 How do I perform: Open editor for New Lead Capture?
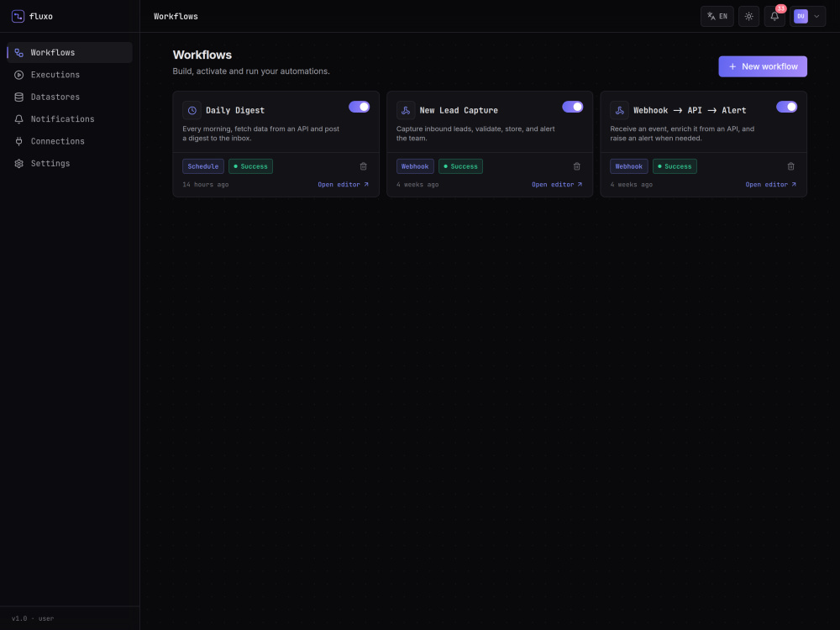(557, 185)
